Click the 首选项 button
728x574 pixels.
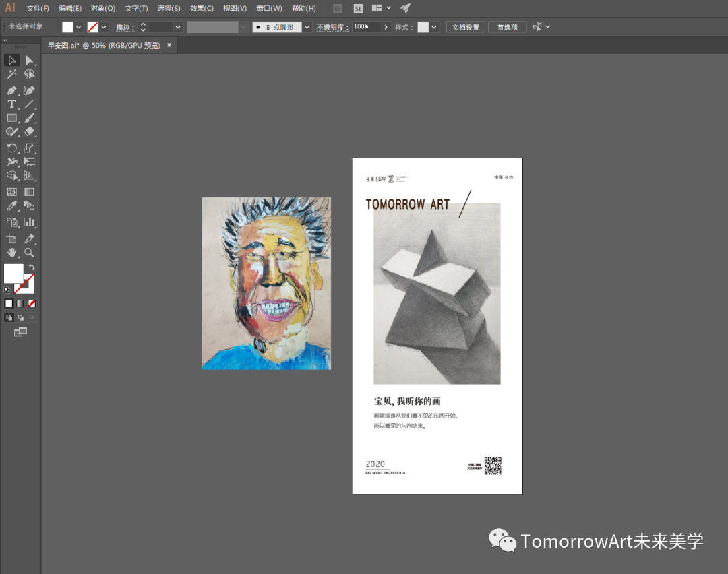point(508,27)
